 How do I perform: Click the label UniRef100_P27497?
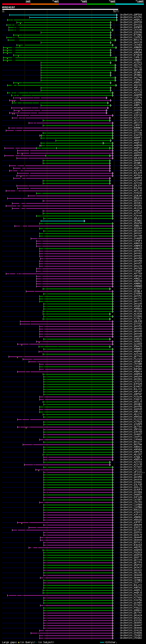pos(131,467)
